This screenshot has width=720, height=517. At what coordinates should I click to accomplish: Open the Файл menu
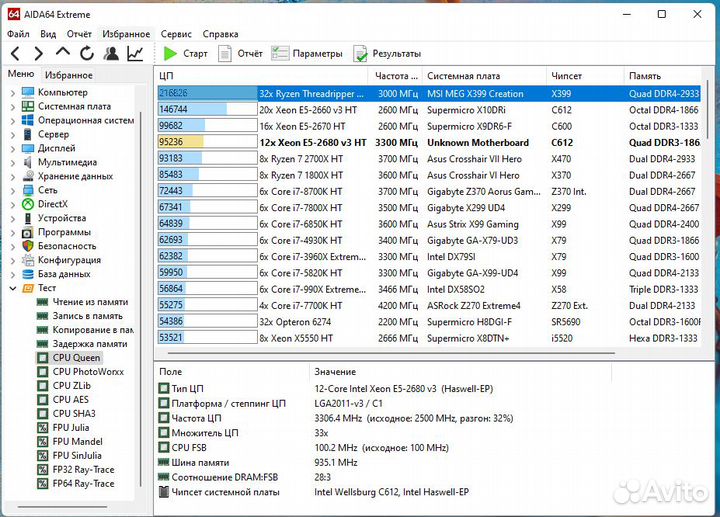click(18, 34)
